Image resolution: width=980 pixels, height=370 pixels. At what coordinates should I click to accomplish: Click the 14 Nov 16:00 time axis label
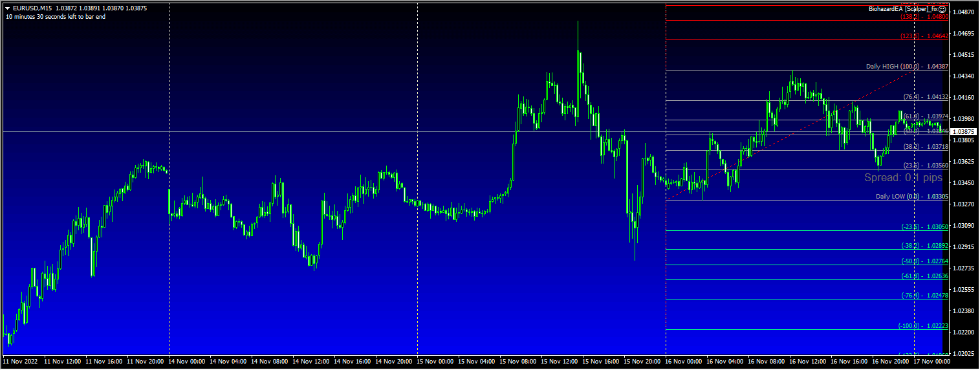pos(353,362)
